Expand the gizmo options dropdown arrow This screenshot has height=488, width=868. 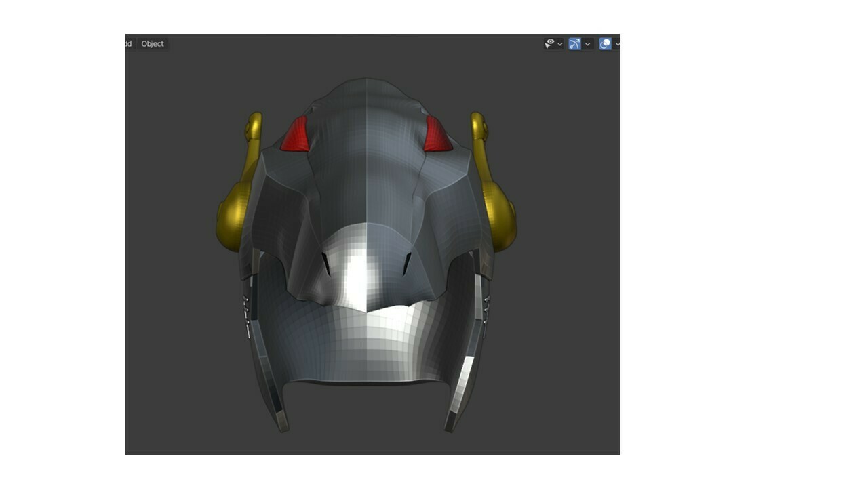tap(588, 44)
